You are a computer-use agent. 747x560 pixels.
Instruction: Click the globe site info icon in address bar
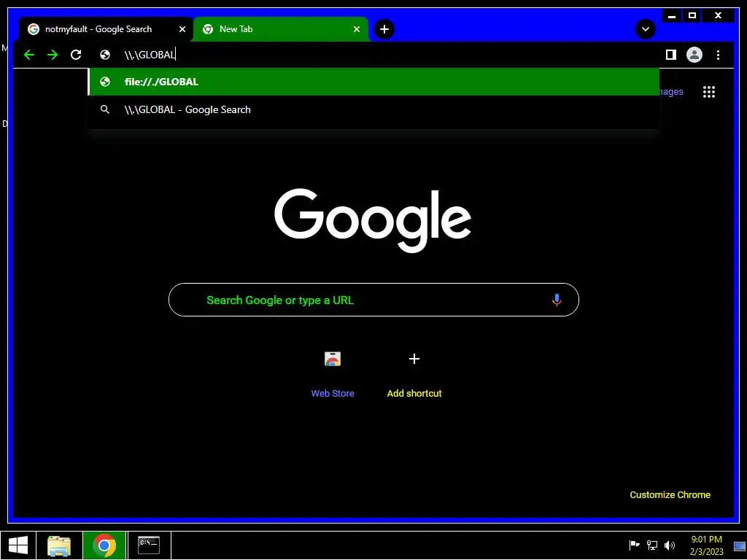(105, 55)
